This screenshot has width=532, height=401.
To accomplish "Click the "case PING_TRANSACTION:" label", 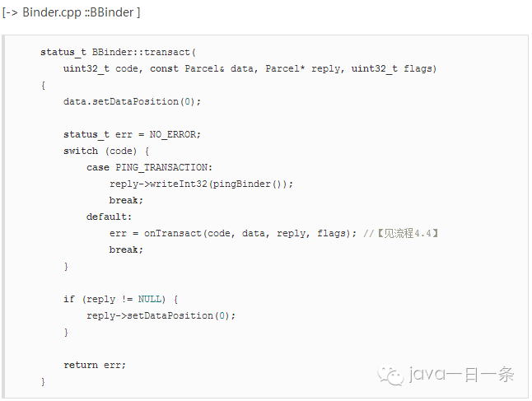I will pos(149,167).
